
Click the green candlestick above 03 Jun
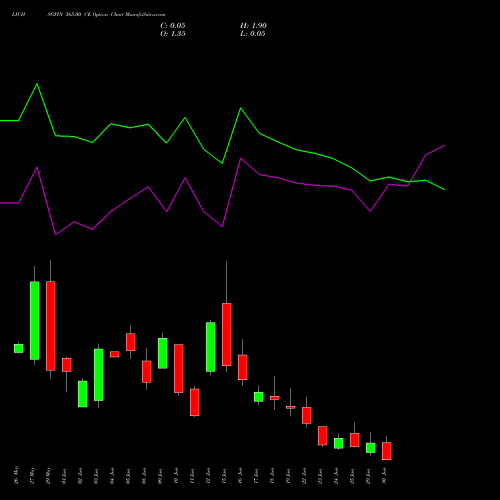pyautogui.click(x=99, y=375)
